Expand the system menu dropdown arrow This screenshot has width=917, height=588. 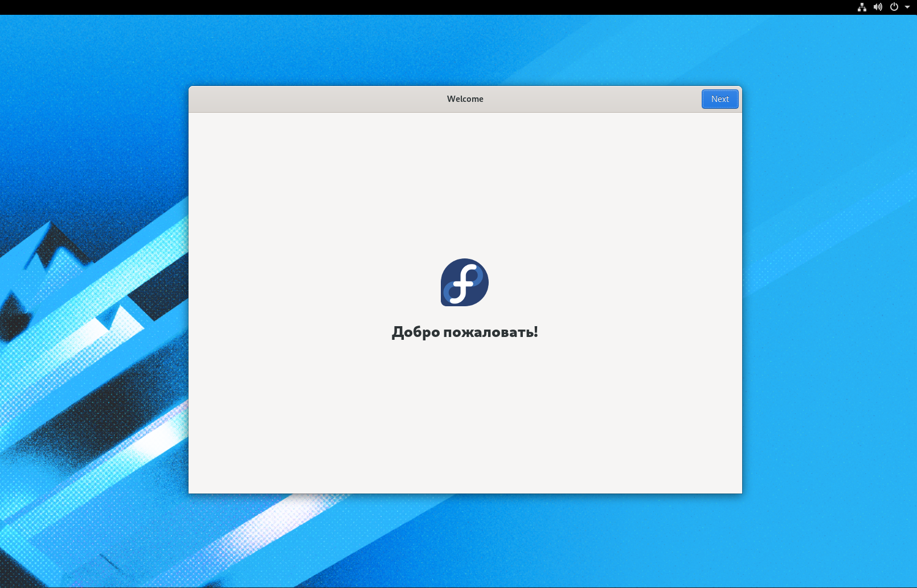(x=907, y=7)
